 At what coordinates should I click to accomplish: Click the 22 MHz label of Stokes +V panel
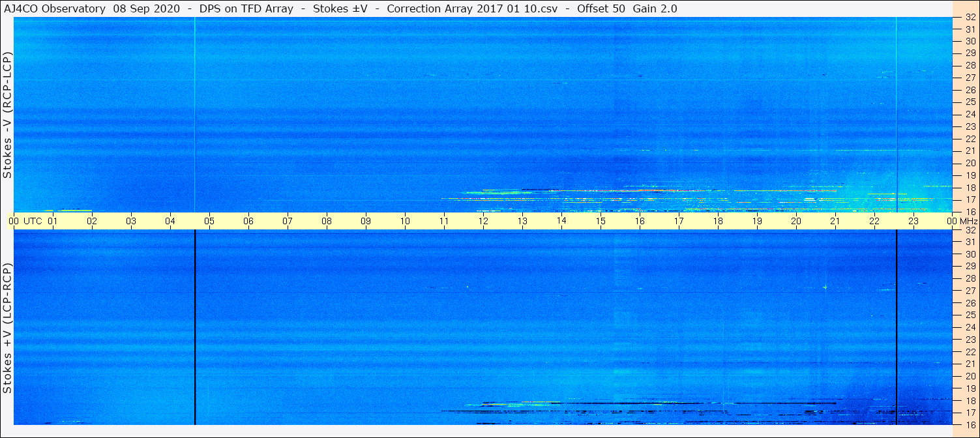point(970,352)
